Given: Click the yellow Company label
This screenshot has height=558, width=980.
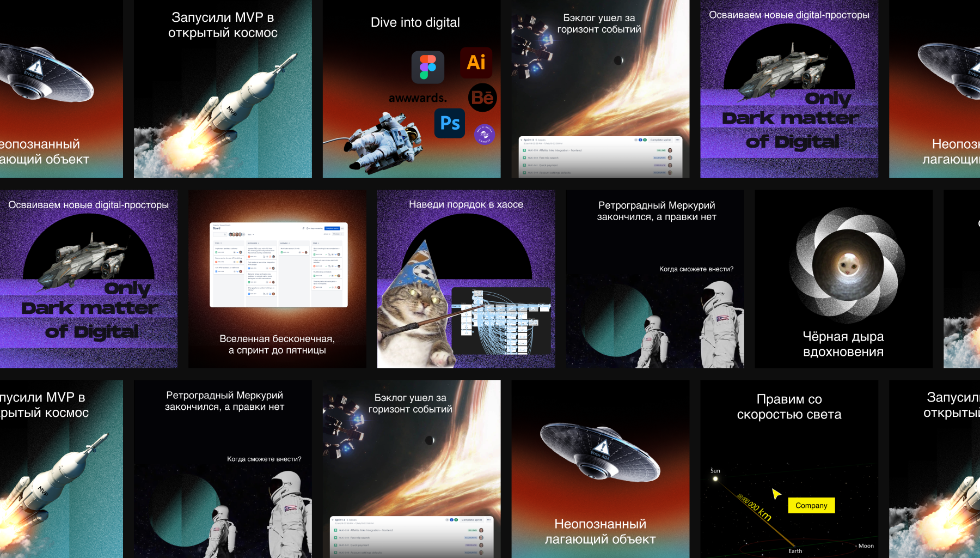Looking at the screenshot, I should (x=811, y=506).
